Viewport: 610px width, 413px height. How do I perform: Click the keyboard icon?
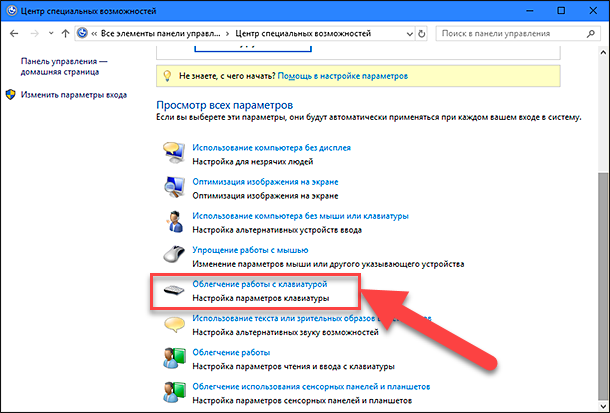pyautogui.click(x=174, y=290)
